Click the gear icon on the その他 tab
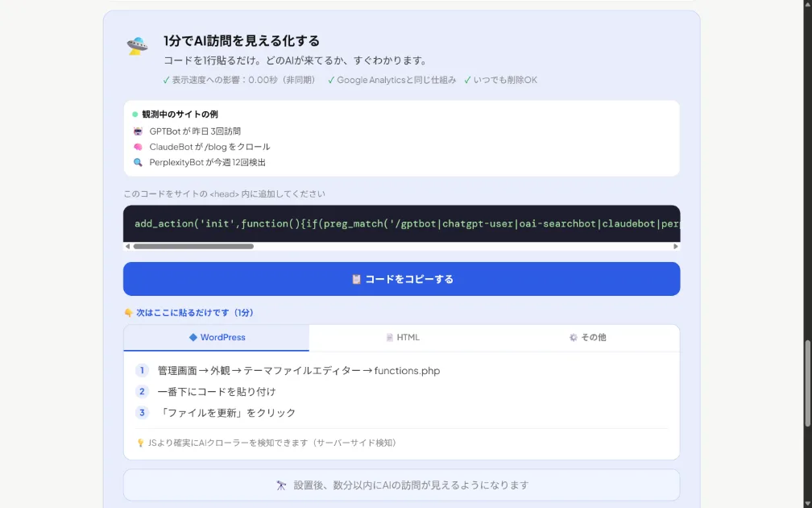The width and height of the screenshot is (812, 508). pos(574,337)
